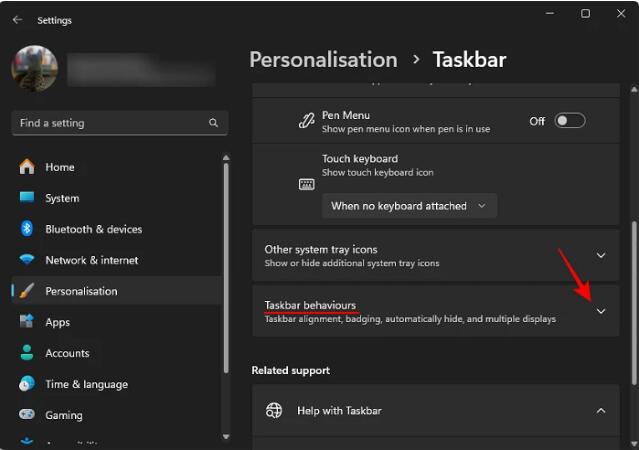Screen dimensions: 639x450
Task: Click the Time & language globe icon
Action: click(x=27, y=384)
